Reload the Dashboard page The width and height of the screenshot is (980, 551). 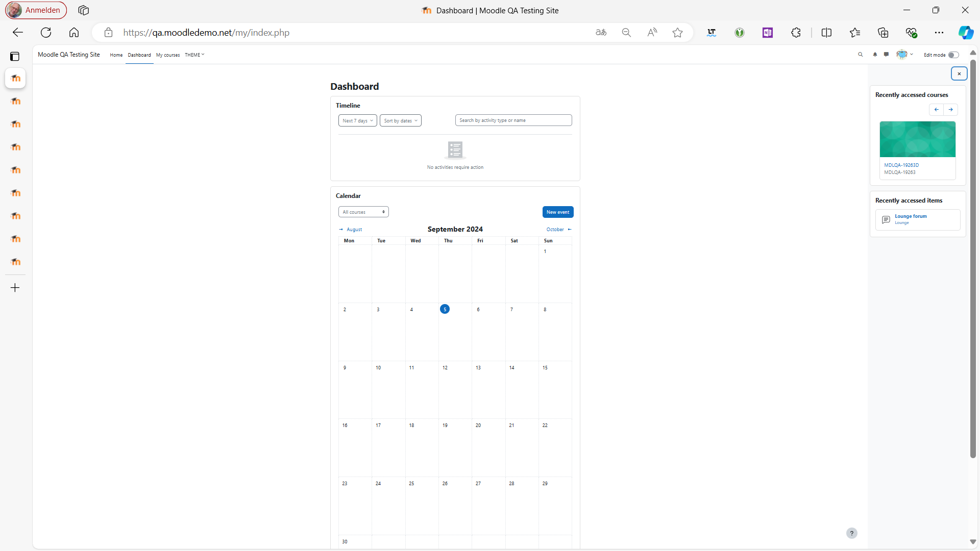tap(46, 33)
